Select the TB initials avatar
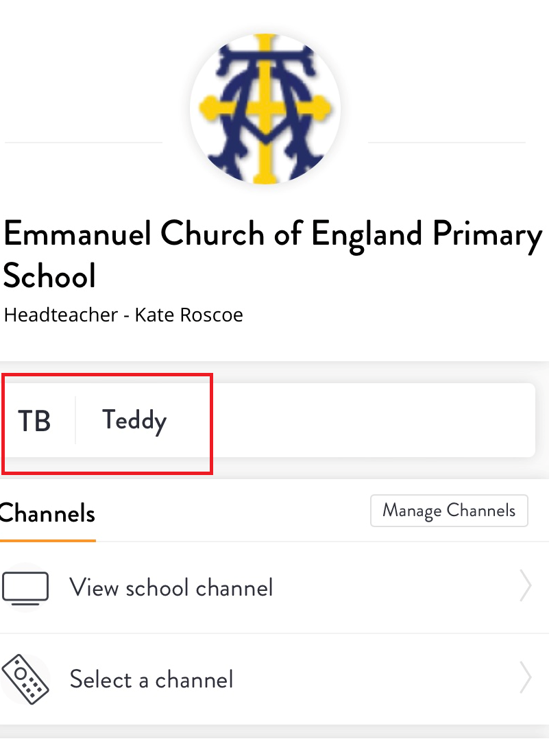Viewport: 560px width, 741px height. (34, 421)
